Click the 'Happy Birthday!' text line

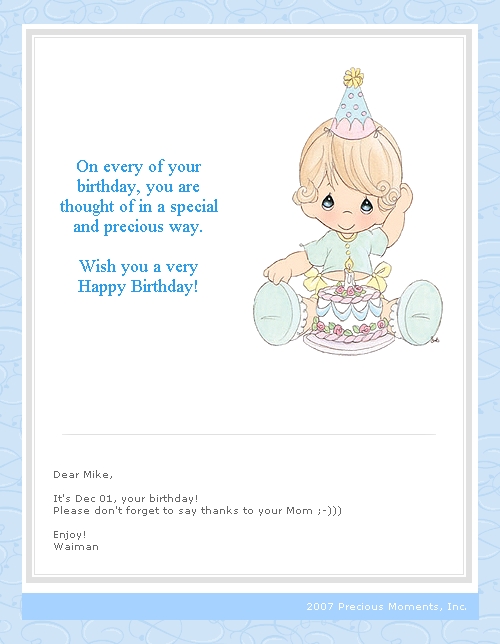(x=138, y=286)
